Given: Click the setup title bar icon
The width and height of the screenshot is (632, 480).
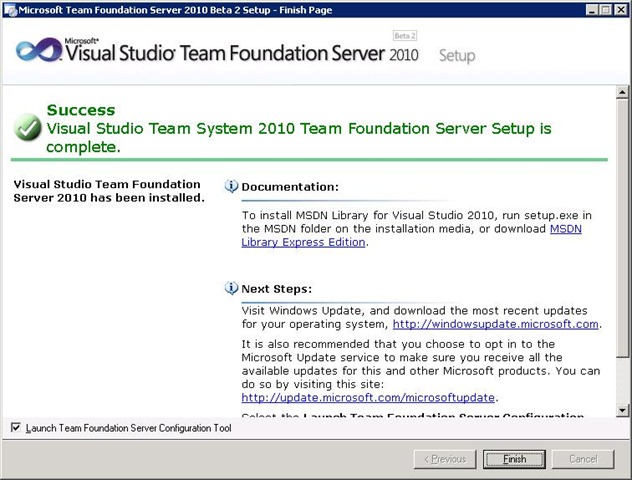Looking at the screenshot, I should [10, 10].
